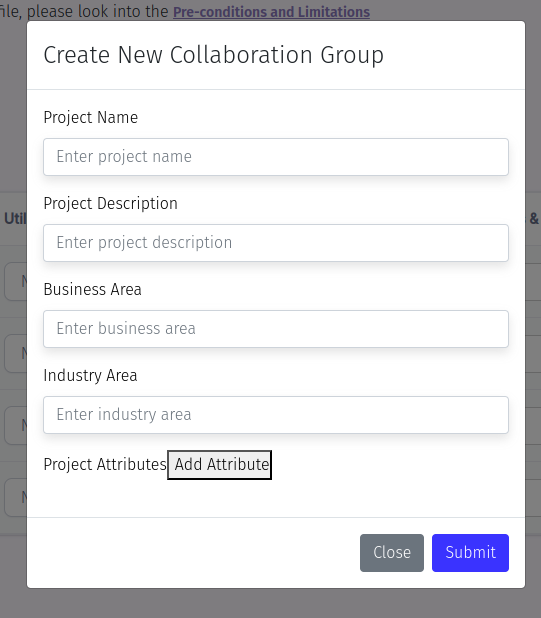The width and height of the screenshot is (541, 618).
Task: Close the dialog with the Close button
Action: point(392,553)
